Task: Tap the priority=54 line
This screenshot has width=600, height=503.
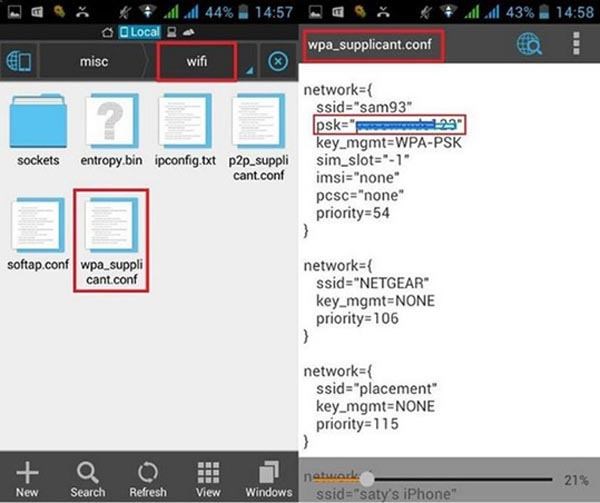Action: pos(352,213)
